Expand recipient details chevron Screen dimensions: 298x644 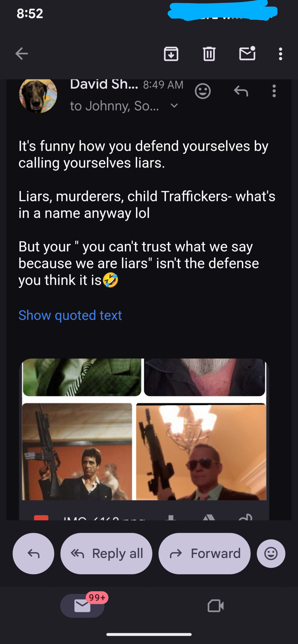point(174,106)
